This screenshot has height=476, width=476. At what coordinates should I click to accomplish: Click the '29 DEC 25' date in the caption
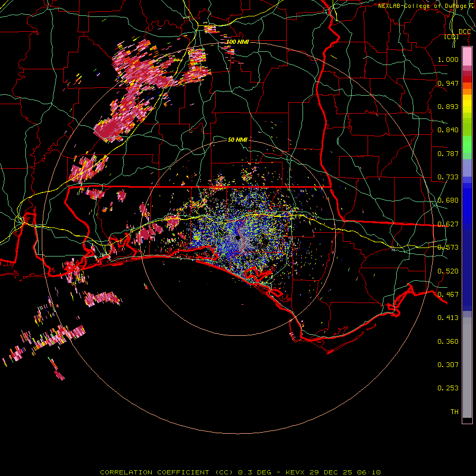click(331, 472)
